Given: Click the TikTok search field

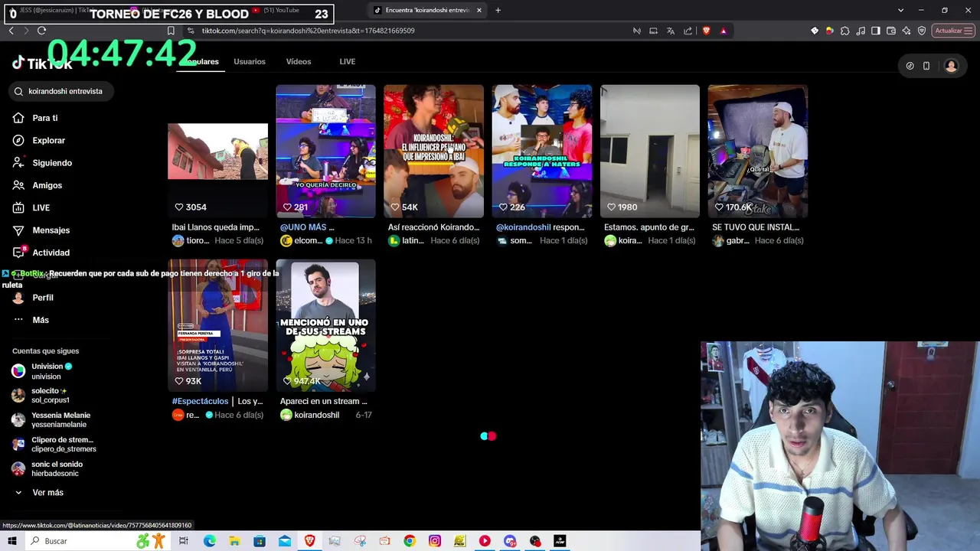Looking at the screenshot, I should [x=61, y=91].
